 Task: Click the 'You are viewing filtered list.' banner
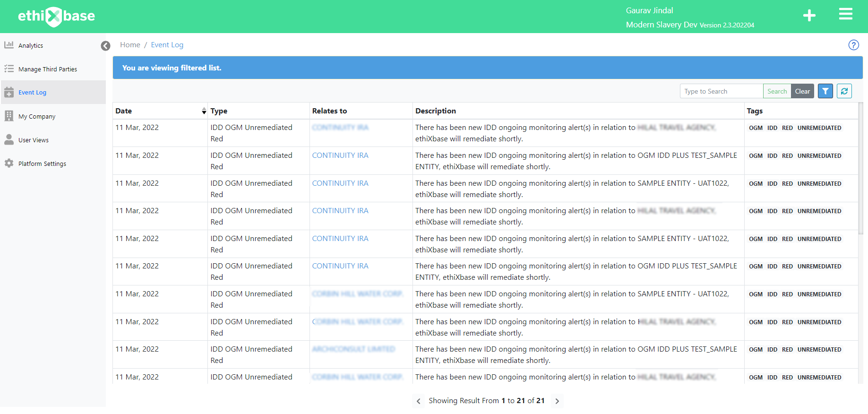(488, 68)
